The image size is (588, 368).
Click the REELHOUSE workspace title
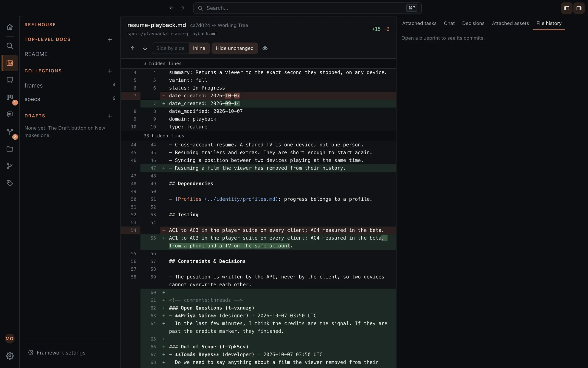[40, 25]
